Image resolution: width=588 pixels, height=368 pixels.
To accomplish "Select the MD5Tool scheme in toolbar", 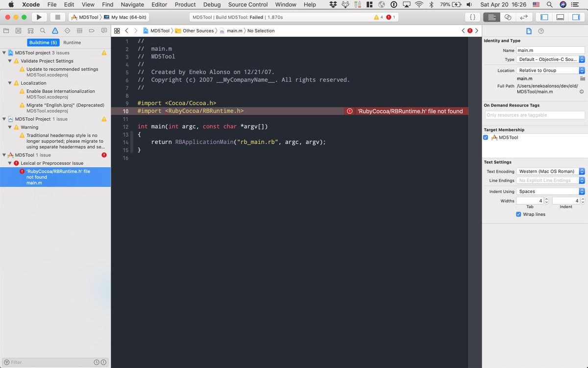I will point(85,17).
